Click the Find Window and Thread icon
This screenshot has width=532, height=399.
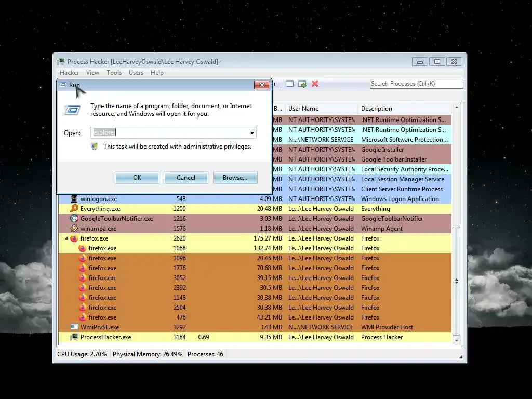point(302,84)
